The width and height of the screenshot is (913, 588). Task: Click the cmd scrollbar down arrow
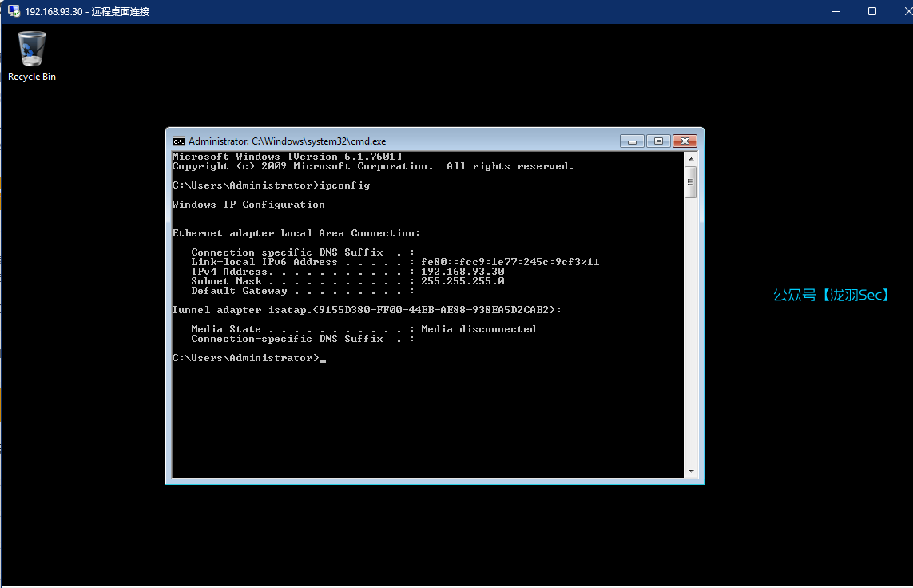(x=690, y=471)
